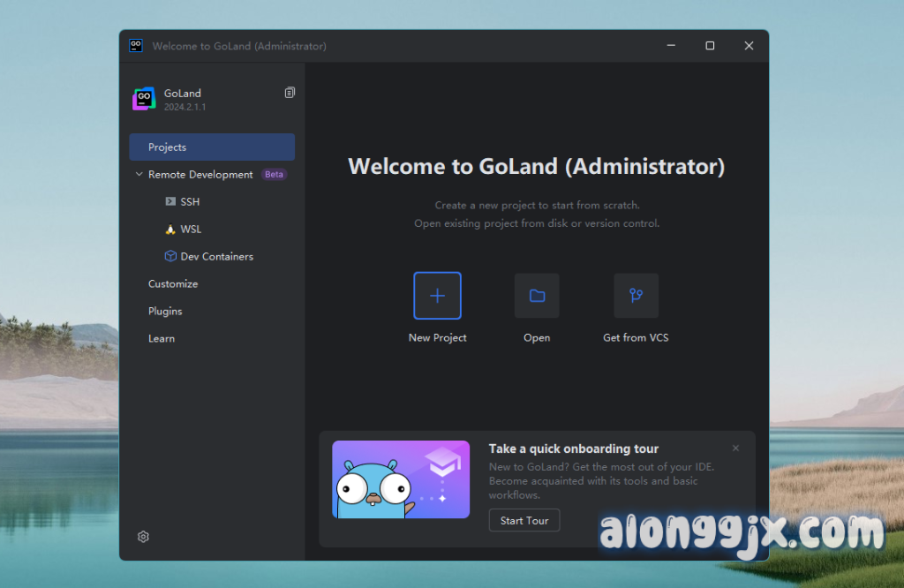Screen dimensions: 904x588
Task: Go to the Learn section
Action: tap(162, 339)
